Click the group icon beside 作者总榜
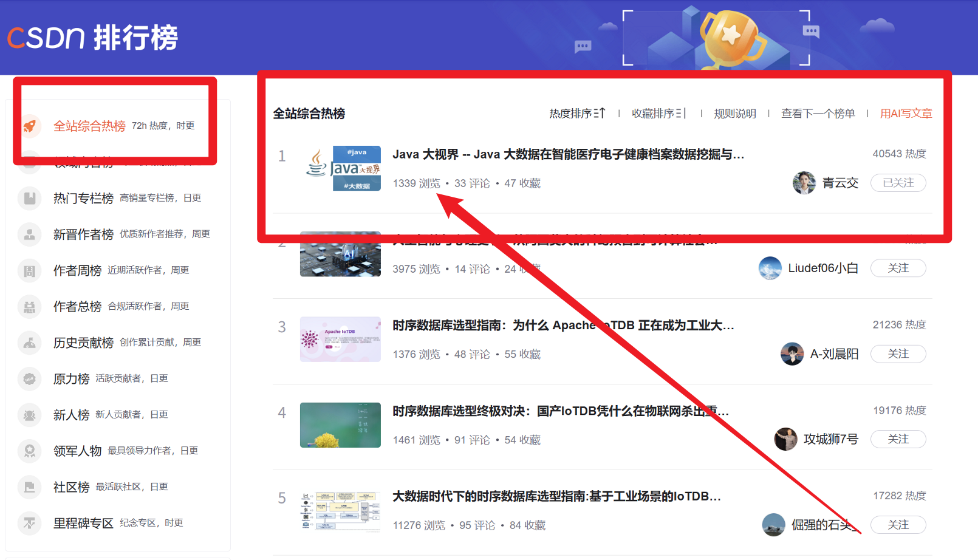Screen dimensions: 978x560 [30, 307]
